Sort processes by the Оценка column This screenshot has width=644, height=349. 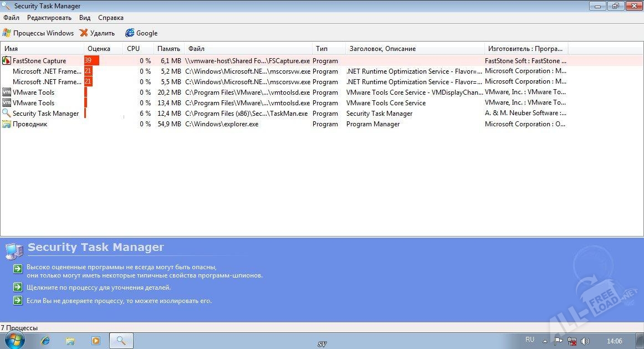pyautogui.click(x=99, y=49)
